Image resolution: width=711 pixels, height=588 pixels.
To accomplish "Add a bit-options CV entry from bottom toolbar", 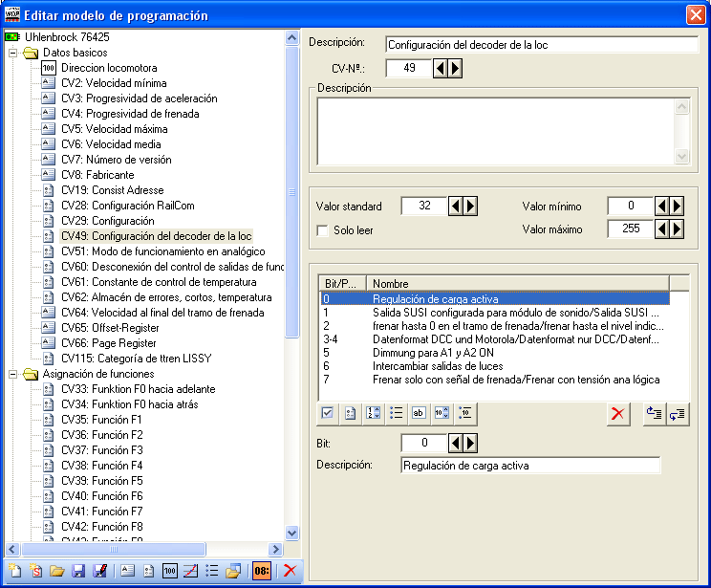I will [x=149, y=570].
